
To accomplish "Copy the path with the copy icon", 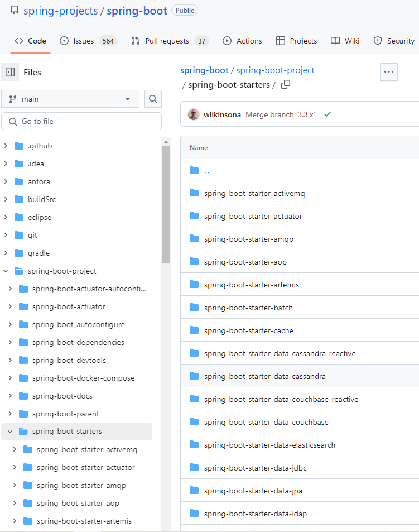I will pos(286,84).
